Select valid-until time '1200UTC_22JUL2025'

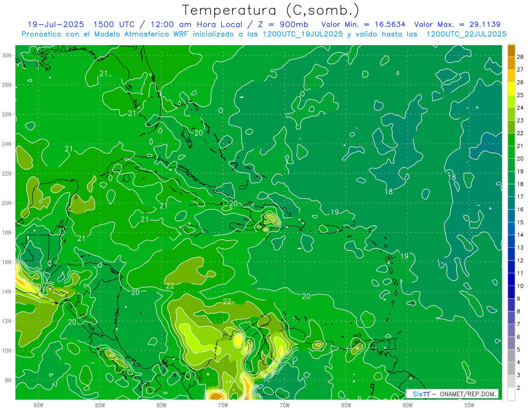point(466,34)
